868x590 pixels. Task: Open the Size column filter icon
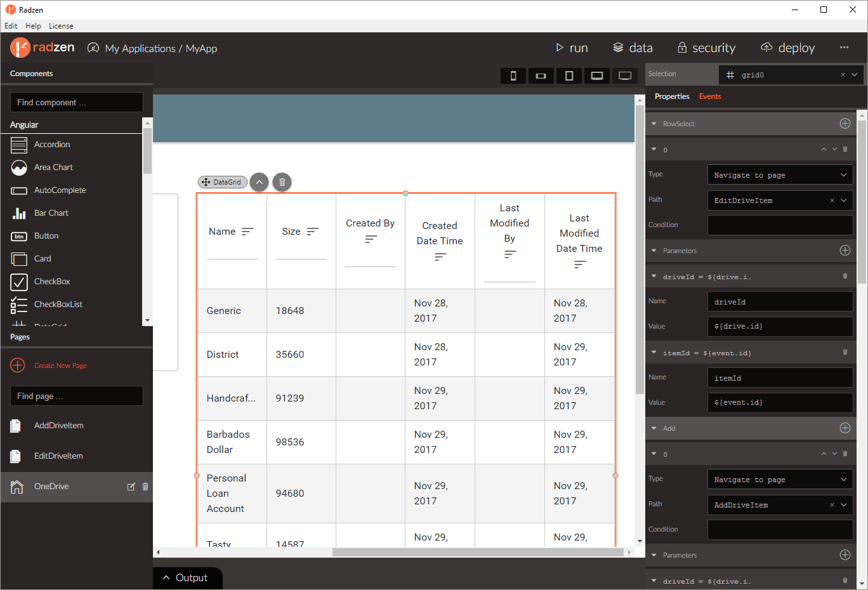click(312, 232)
